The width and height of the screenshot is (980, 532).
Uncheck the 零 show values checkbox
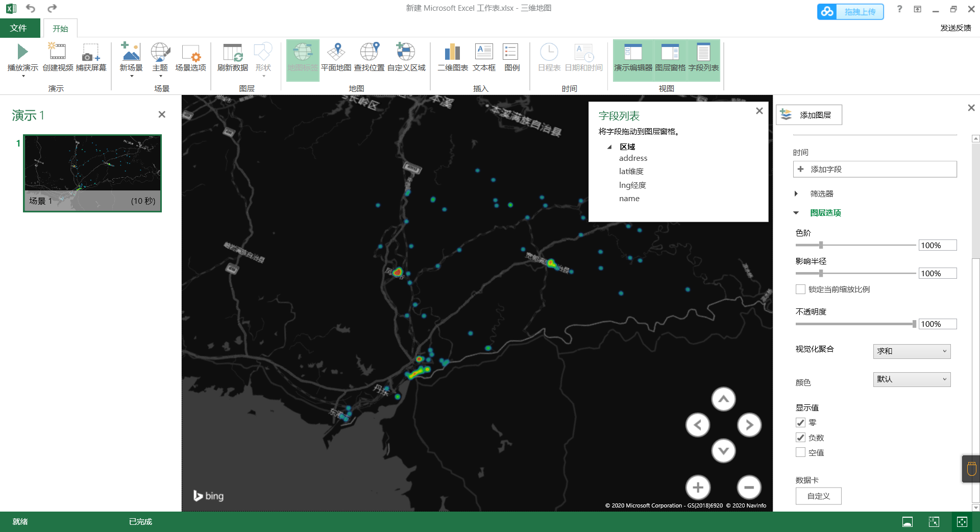(x=800, y=423)
